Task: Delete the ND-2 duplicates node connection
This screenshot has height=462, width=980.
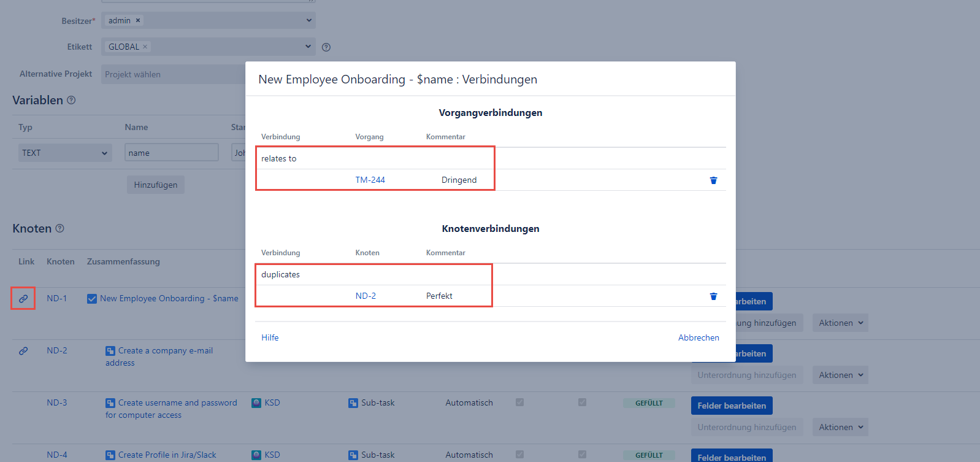Action: point(713,296)
